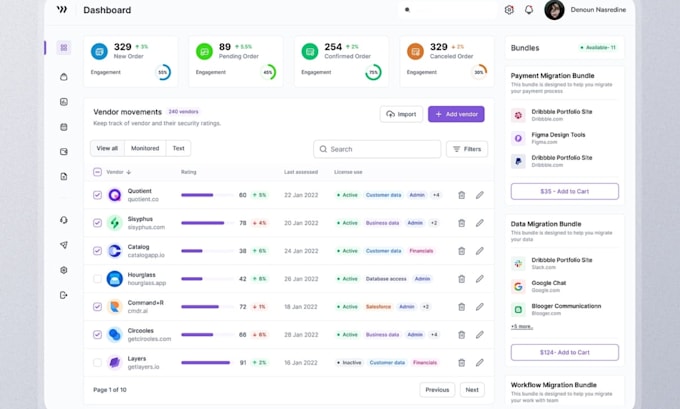Click the Import button
The image size is (680, 409).
[401, 114]
